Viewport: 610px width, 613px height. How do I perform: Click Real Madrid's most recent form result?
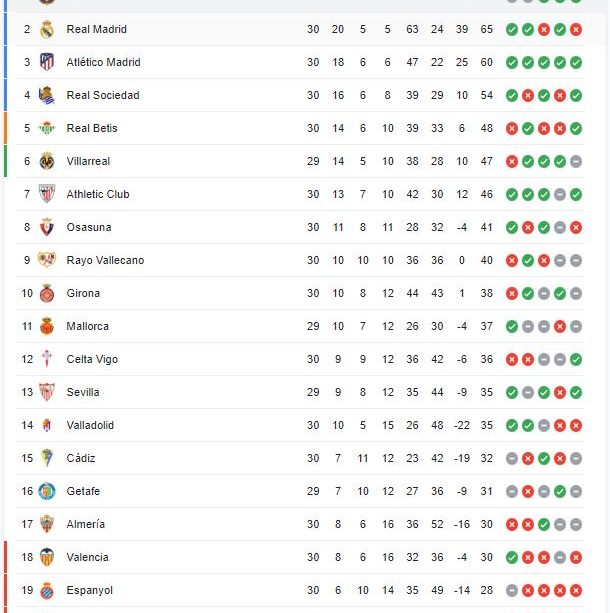pyautogui.click(x=576, y=29)
